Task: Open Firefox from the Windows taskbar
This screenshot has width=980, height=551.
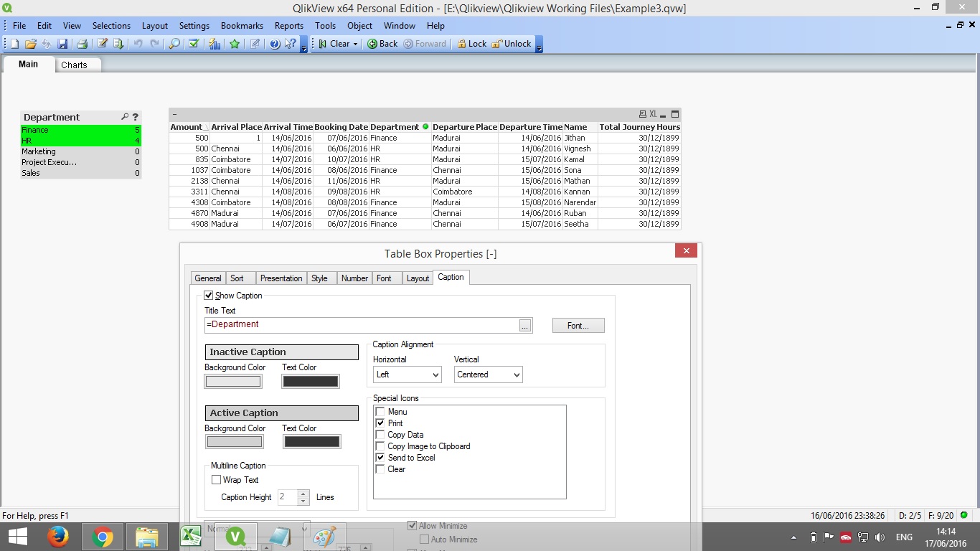Action: pos(58,537)
